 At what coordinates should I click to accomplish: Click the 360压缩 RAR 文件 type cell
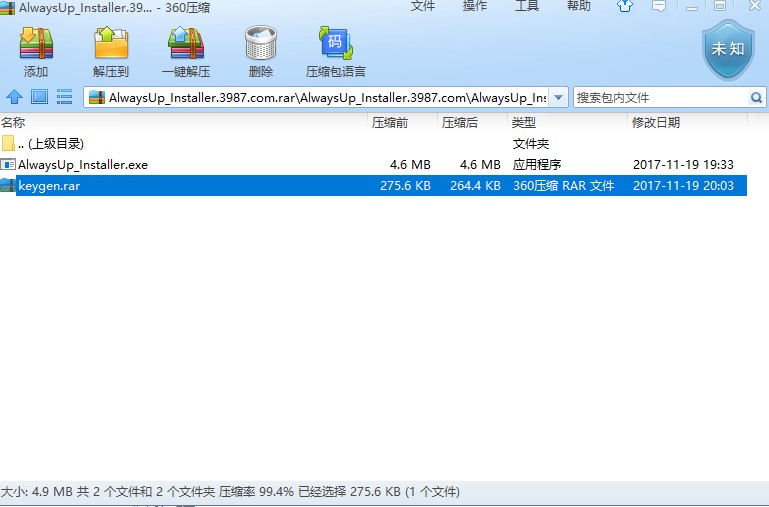coord(564,186)
